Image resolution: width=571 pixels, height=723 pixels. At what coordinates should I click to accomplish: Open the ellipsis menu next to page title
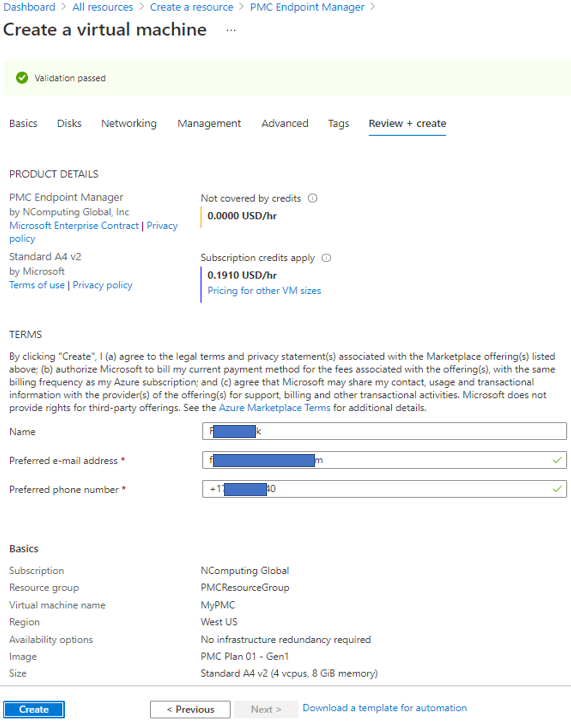[x=231, y=30]
